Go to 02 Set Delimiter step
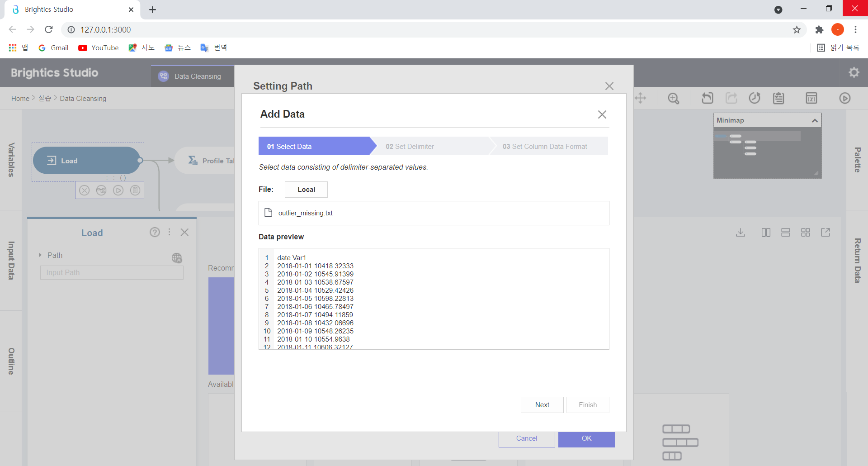Viewport: 868px width, 466px height. click(x=433, y=146)
